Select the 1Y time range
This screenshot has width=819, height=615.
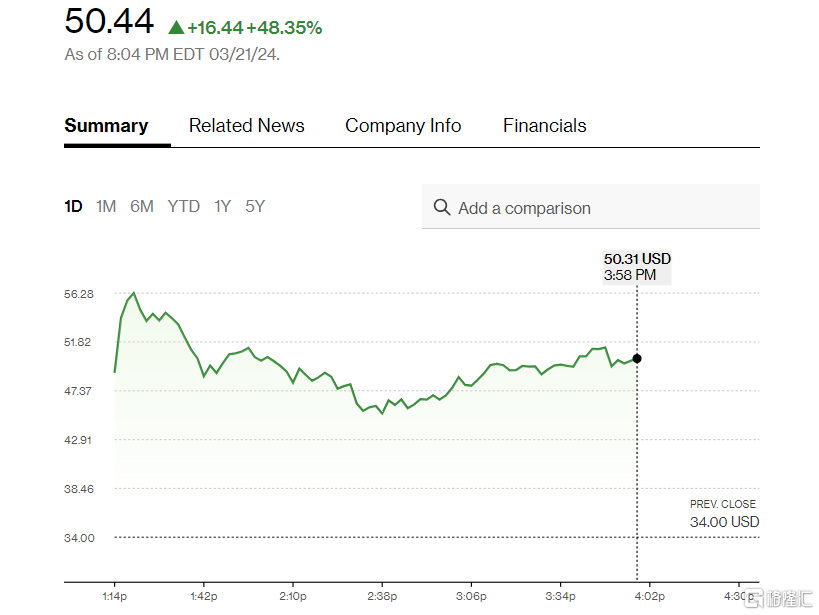[x=222, y=207]
